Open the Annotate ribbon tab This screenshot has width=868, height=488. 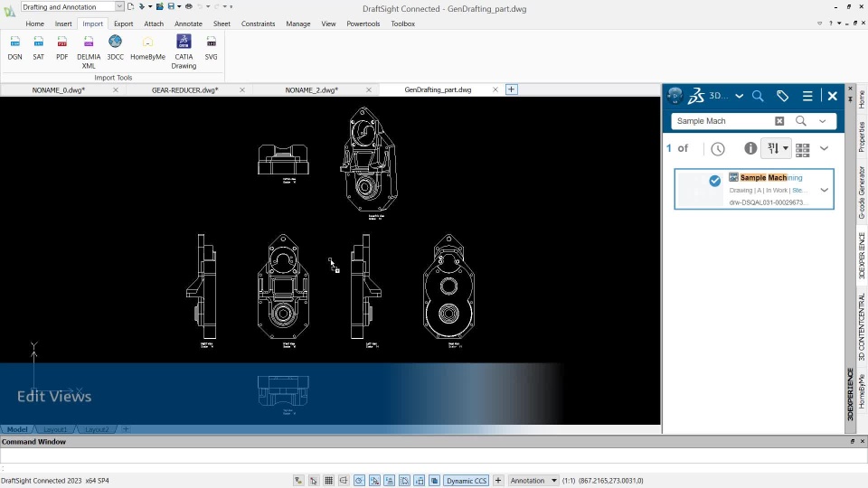[188, 23]
